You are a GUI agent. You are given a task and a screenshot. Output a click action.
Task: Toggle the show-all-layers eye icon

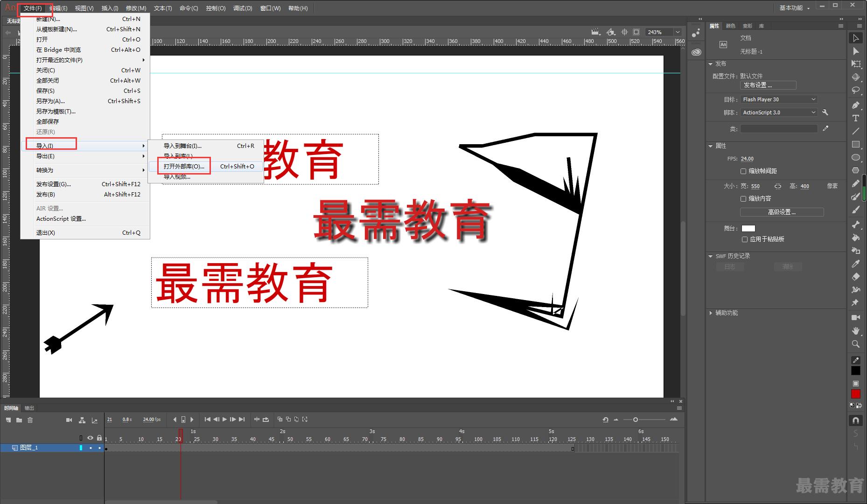(91, 438)
